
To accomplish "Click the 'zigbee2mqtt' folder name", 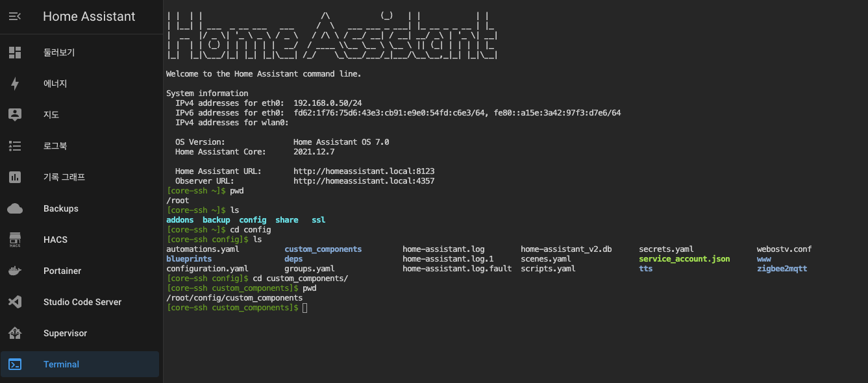I will click(782, 269).
